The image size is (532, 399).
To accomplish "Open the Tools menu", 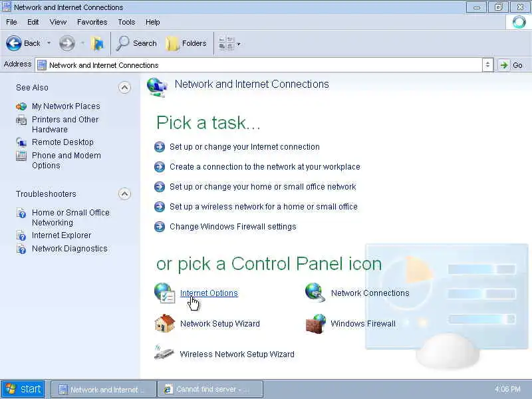I will pos(126,22).
